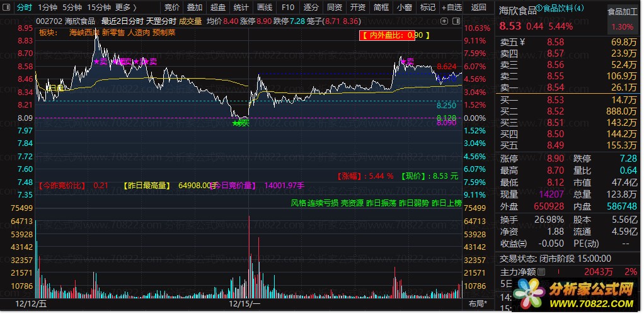Viewport: 644px width, 314px height.
Task: Open the list icon beside 主力净额
Action: tap(541, 272)
